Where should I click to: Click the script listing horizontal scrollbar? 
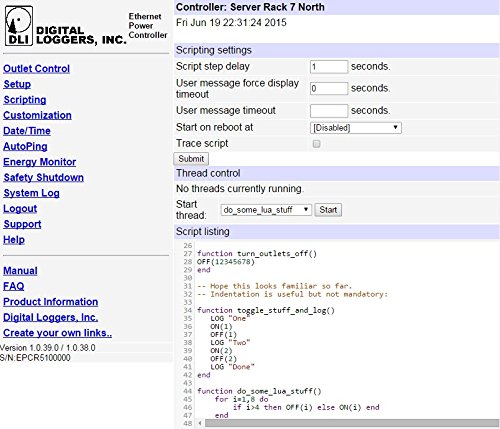click(x=352, y=423)
